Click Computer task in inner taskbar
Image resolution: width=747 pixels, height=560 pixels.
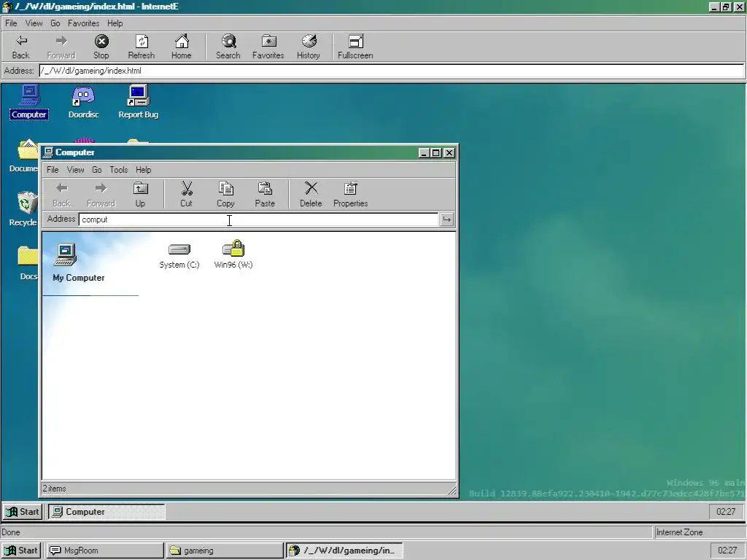(x=107, y=512)
